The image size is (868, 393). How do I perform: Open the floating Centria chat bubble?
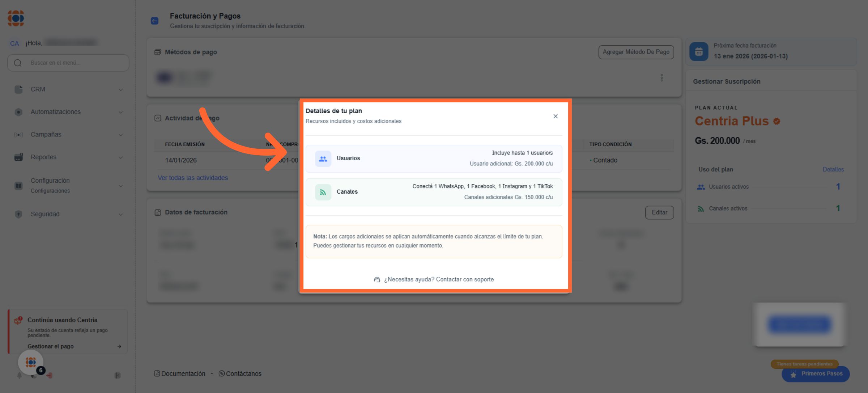pyautogui.click(x=31, y=362)
